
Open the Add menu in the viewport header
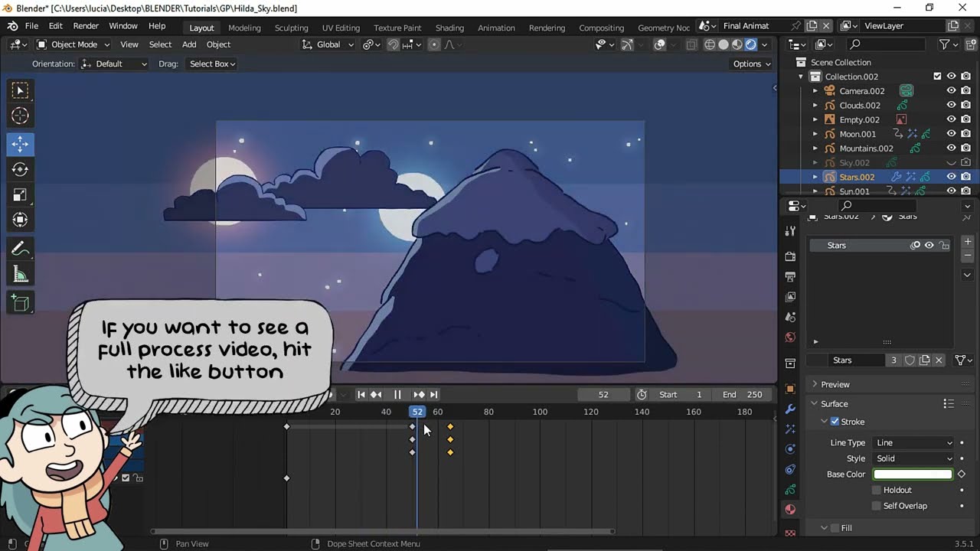pyautogui.click(x=189, y=44)
